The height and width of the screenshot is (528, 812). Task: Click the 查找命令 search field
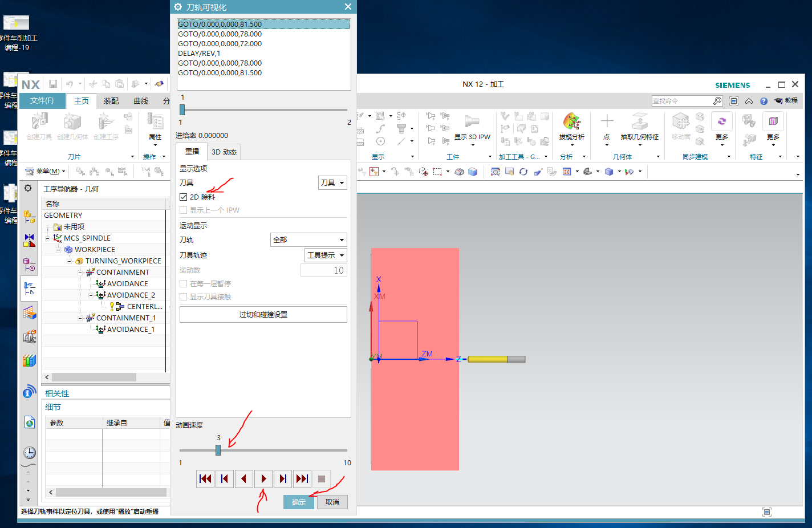point(682,101)
